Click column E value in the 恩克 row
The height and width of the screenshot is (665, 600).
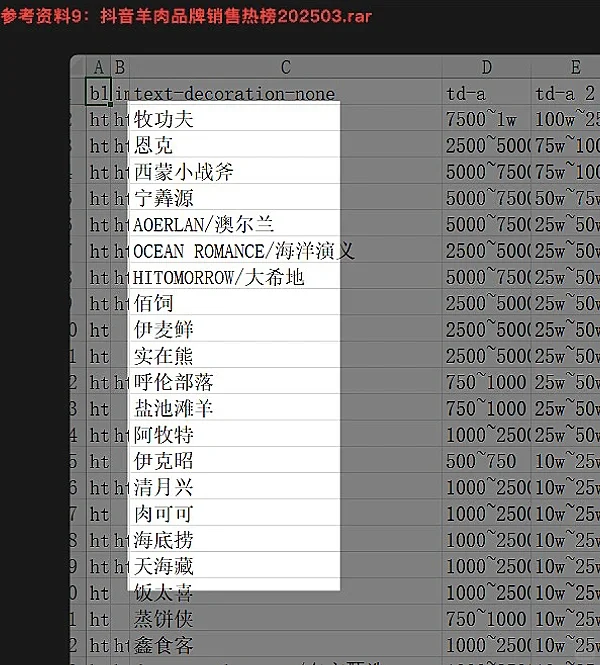tap(566, 145)
